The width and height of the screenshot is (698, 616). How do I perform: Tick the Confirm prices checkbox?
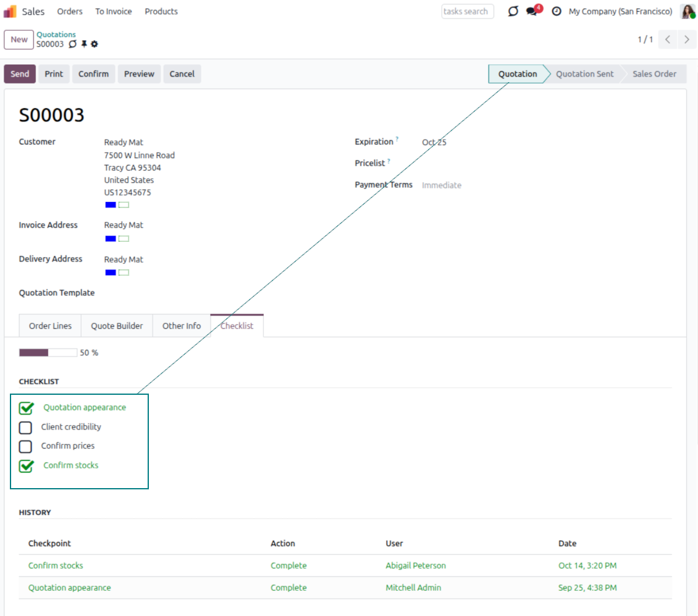click(x=25, y=446)
